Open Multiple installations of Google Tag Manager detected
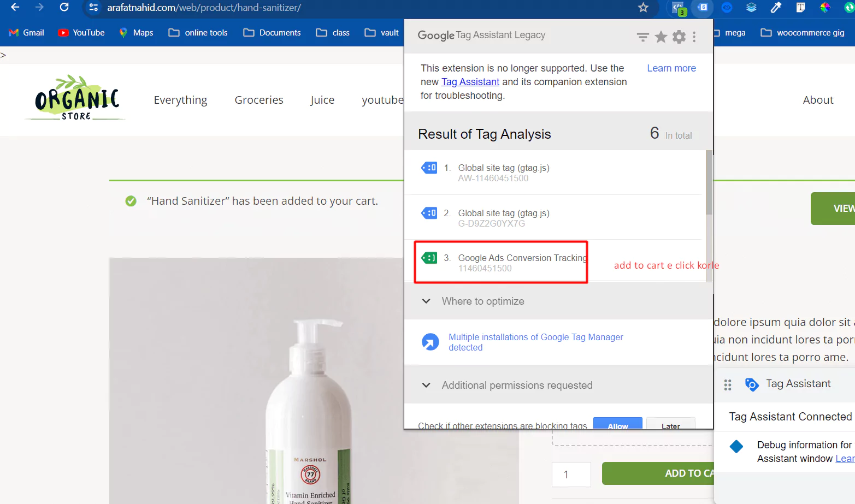 click(535, 342)
